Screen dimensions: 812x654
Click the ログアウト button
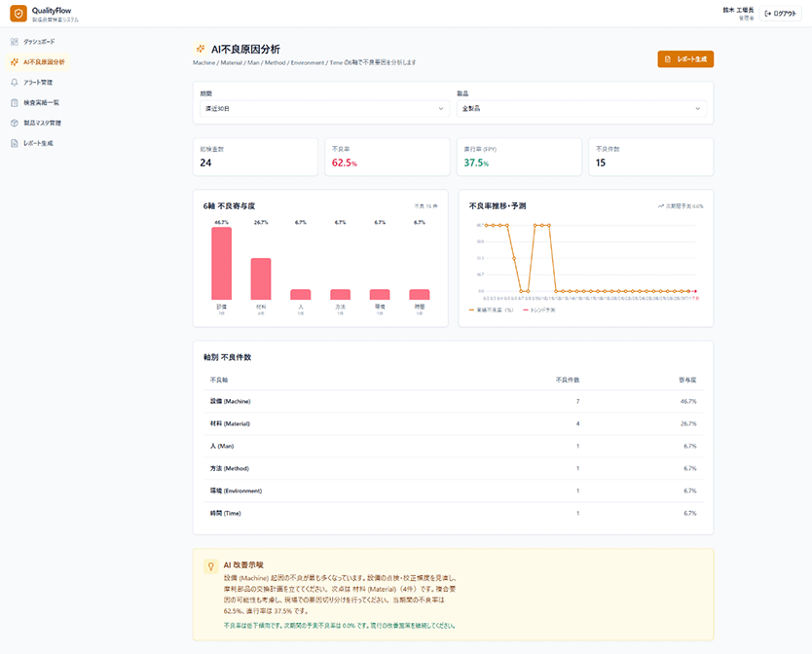tap(781, 14)
